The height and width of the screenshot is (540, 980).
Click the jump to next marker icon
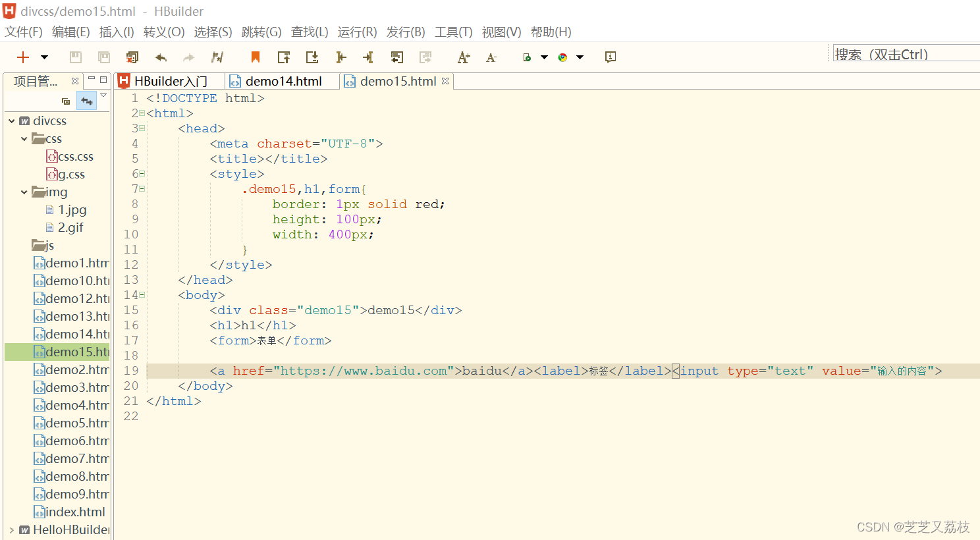pyautogui.click(x=312, y=57)
